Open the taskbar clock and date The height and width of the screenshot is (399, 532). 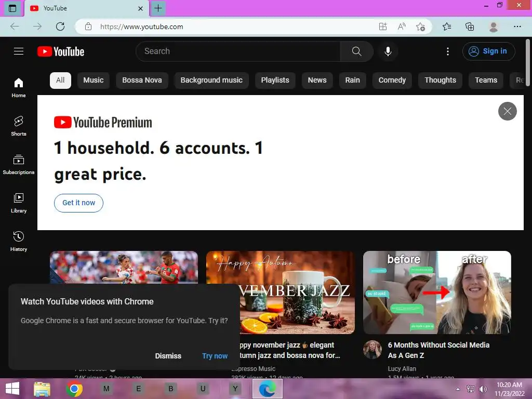[509, 389]
